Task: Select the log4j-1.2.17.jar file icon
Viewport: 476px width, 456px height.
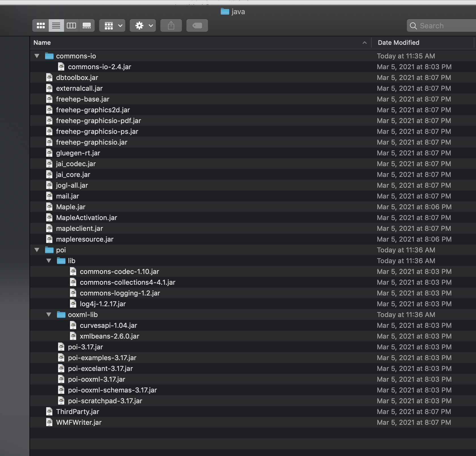Action: point(73,304)
